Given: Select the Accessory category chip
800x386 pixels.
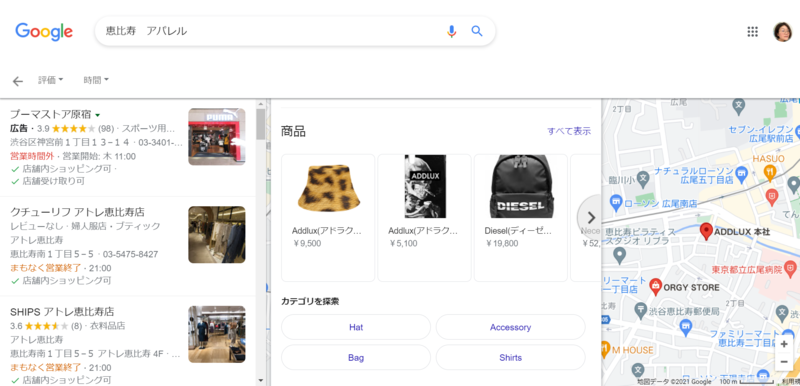Looking at the screenshot, I should coord(510,327).
